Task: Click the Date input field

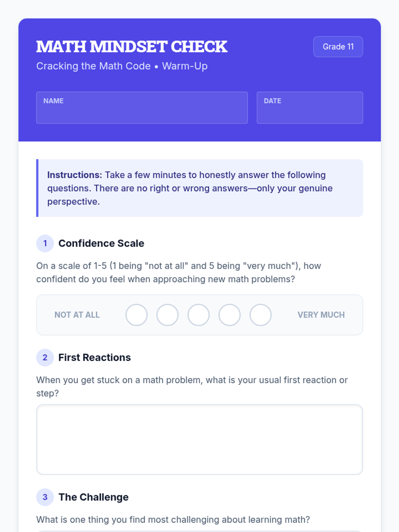Action: pyautogui.click(x=310, y=108)
